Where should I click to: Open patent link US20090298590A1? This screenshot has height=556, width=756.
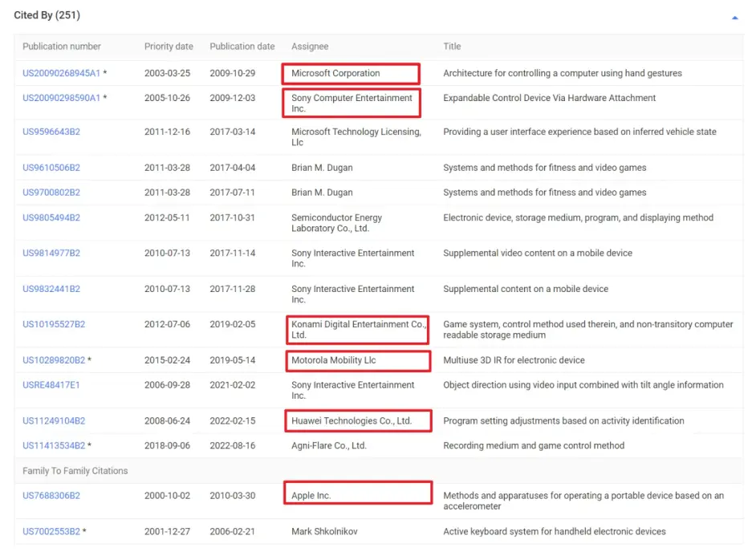pos(61,98)
